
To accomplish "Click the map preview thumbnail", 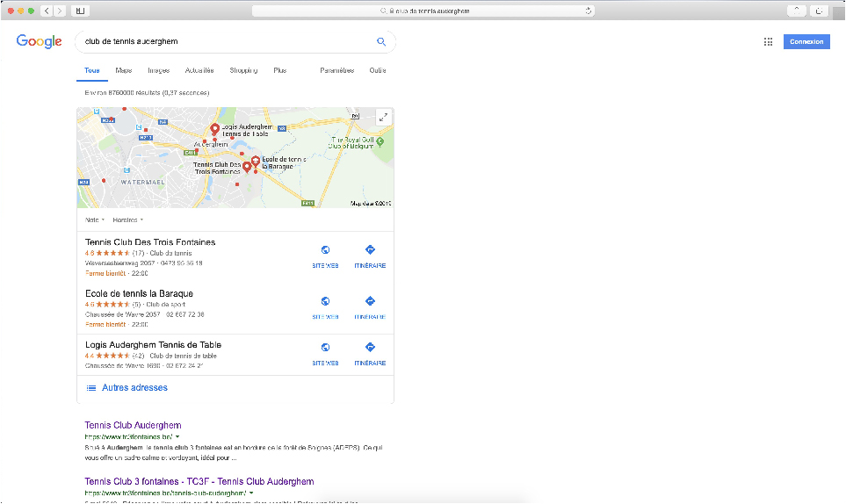I will (x=235, y=157).
